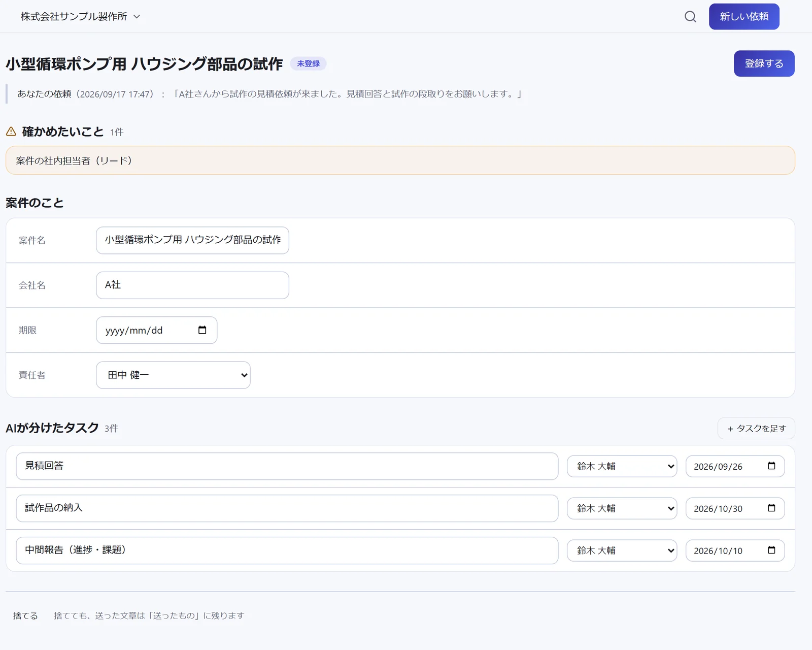
Task: Click the AIが分けたタスク heading
Action: [52, 428]
